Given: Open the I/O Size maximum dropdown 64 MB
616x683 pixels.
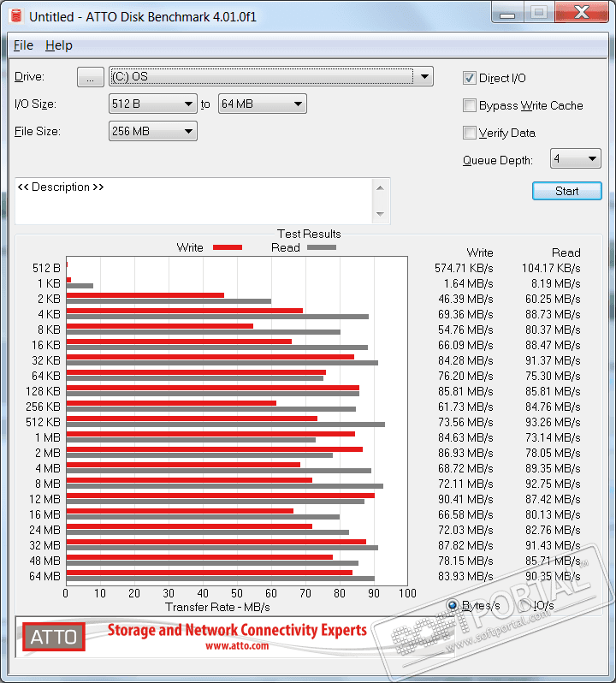Looking at the screenshot, I should (x=262, y=104).
